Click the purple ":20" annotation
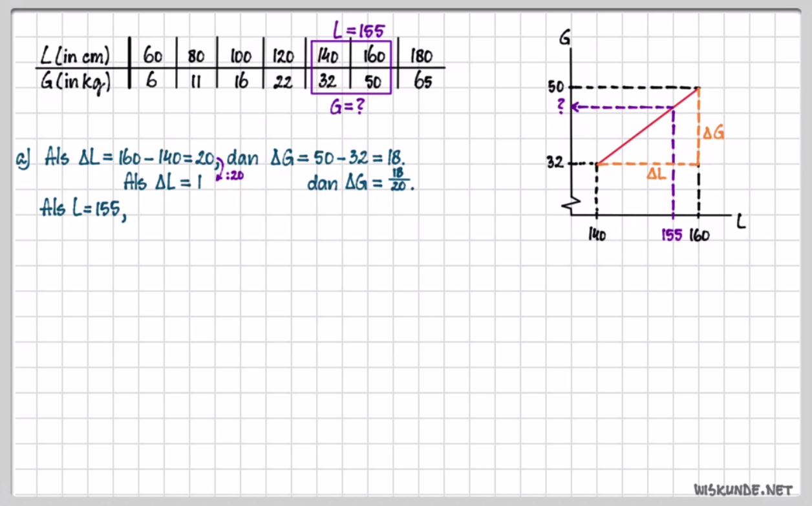Viewport: 812px width, 506px height. point(234,174)
